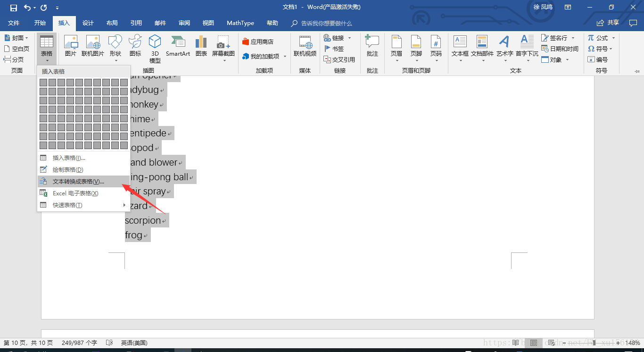Open the comments pane icon
Image resolution: width=644 pixels, height=352 pixels.
pyautogui.click(x=633, y=23)
